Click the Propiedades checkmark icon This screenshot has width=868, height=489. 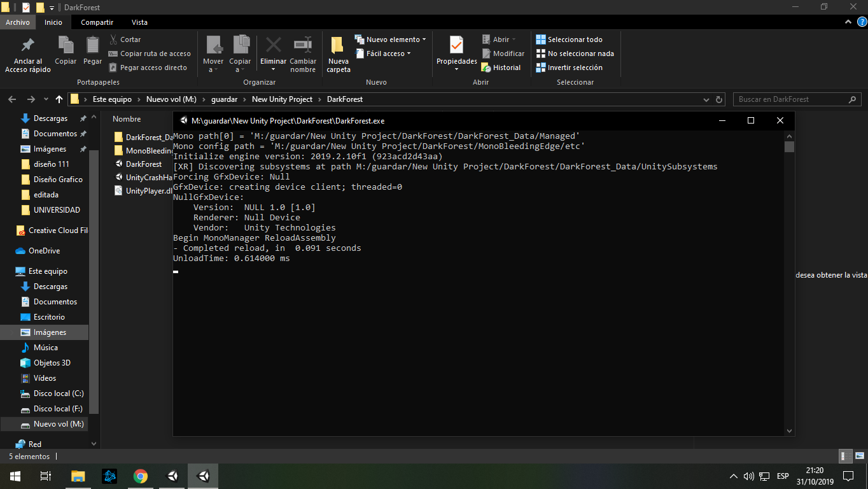click(456, 45)
